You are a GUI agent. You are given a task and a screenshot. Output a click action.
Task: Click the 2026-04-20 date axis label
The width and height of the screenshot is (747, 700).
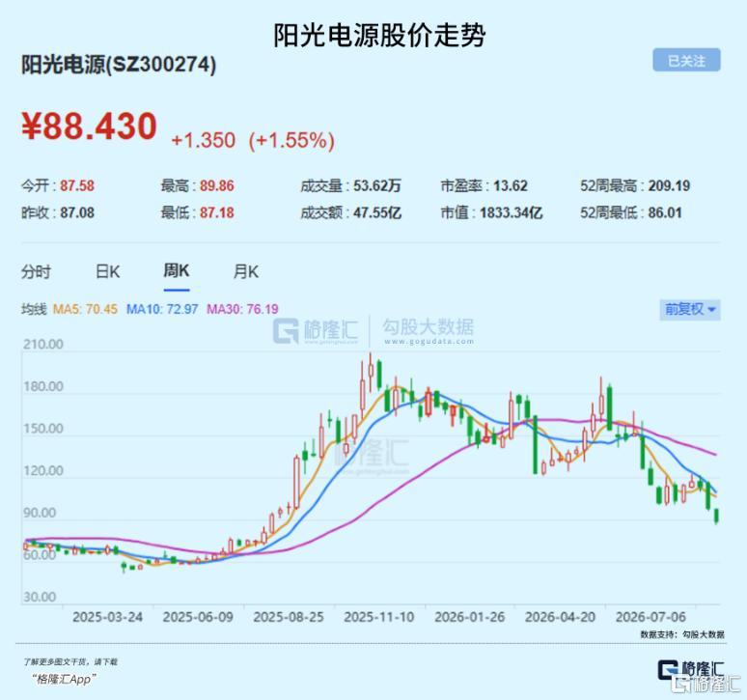[560, 617]
